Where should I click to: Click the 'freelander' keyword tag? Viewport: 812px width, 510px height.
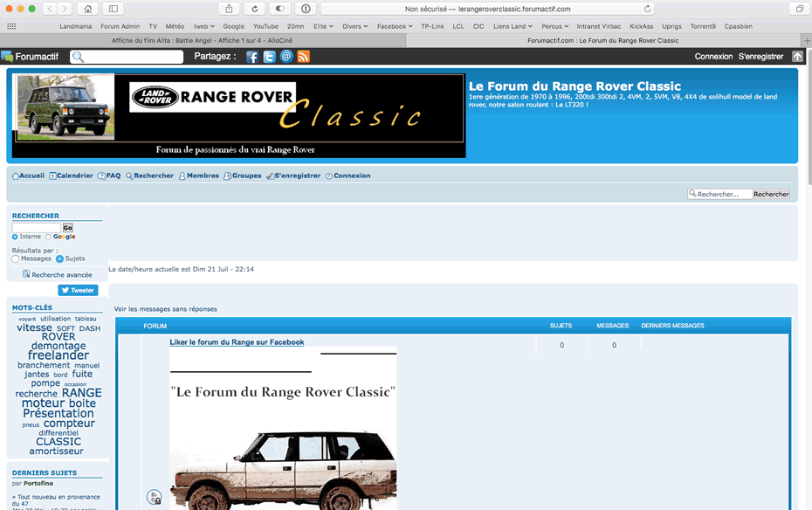tap(58, 355)
